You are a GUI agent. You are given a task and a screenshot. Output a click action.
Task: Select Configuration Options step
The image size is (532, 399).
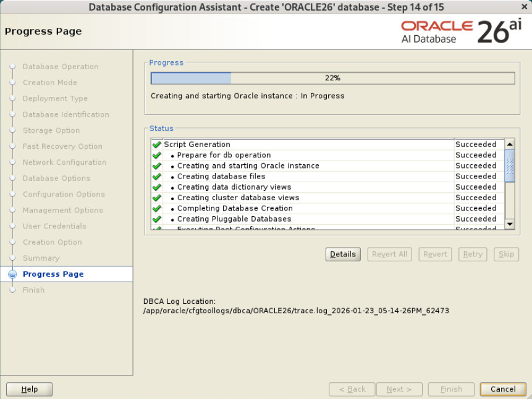64,194
